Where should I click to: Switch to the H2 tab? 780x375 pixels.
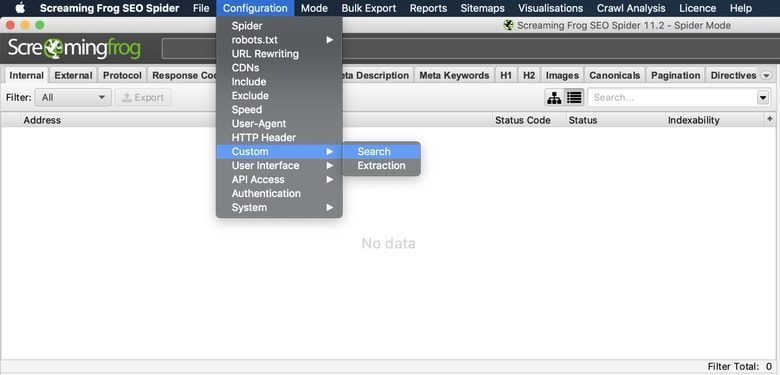point(529,76)
